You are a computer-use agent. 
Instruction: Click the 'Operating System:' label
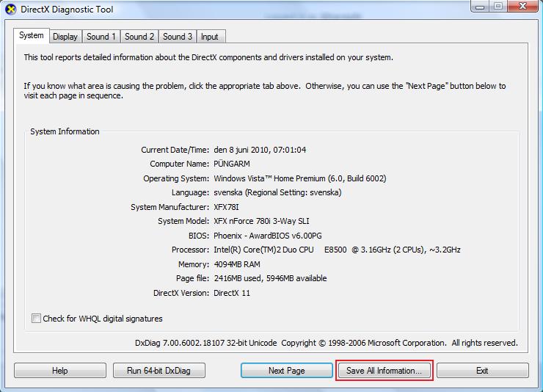176,178
